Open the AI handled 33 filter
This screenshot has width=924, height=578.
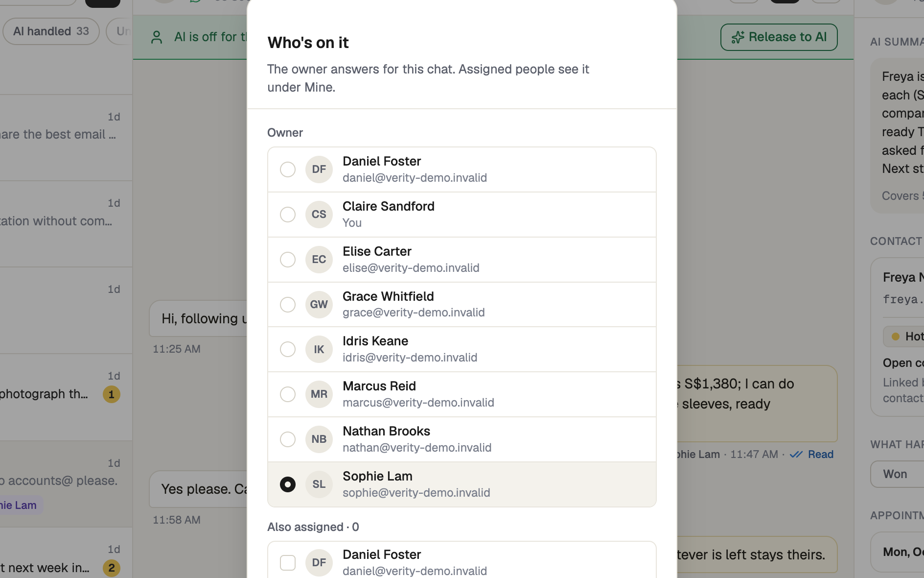click(51, 31)
